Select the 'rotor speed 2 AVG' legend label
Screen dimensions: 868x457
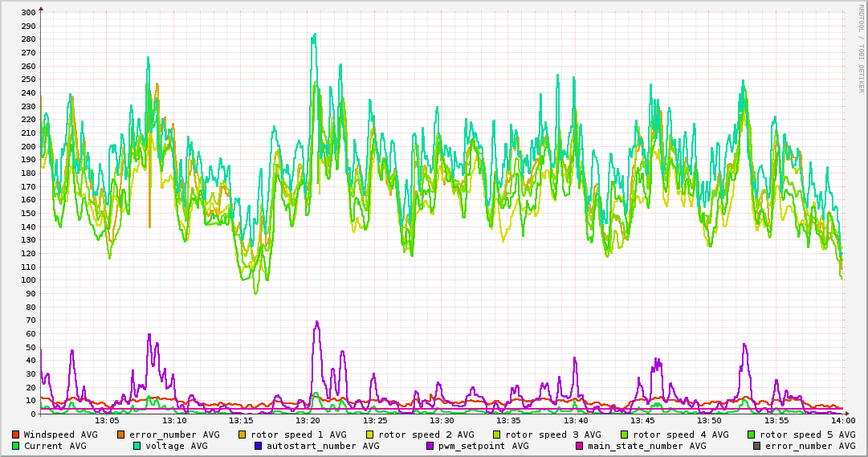point(426,435)
